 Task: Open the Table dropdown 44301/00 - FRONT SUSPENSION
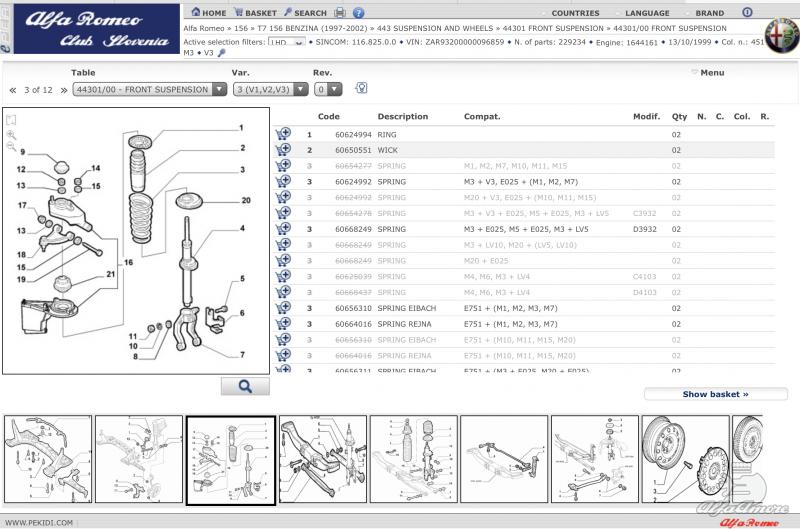[x=149, y=89]
